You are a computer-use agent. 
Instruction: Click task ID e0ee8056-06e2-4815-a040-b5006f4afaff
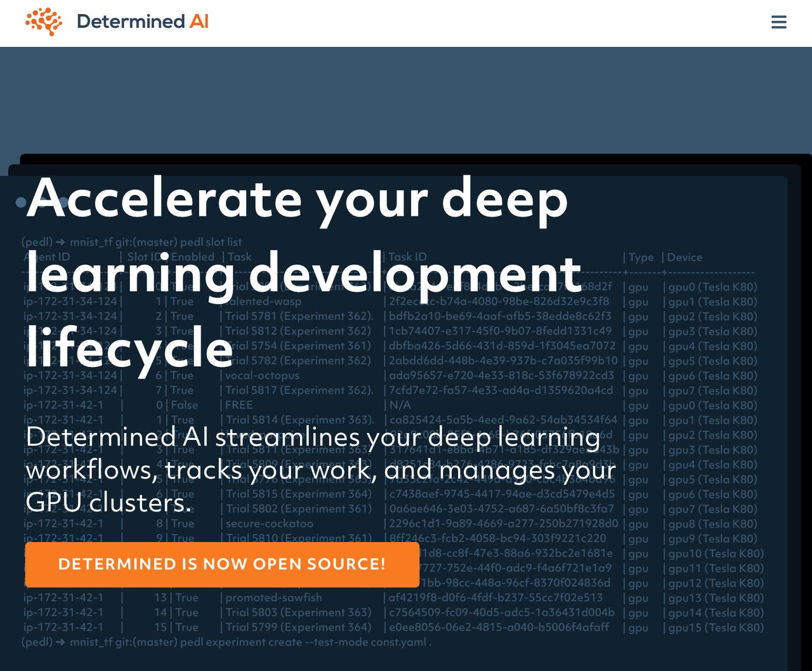(x=499, y=627)
